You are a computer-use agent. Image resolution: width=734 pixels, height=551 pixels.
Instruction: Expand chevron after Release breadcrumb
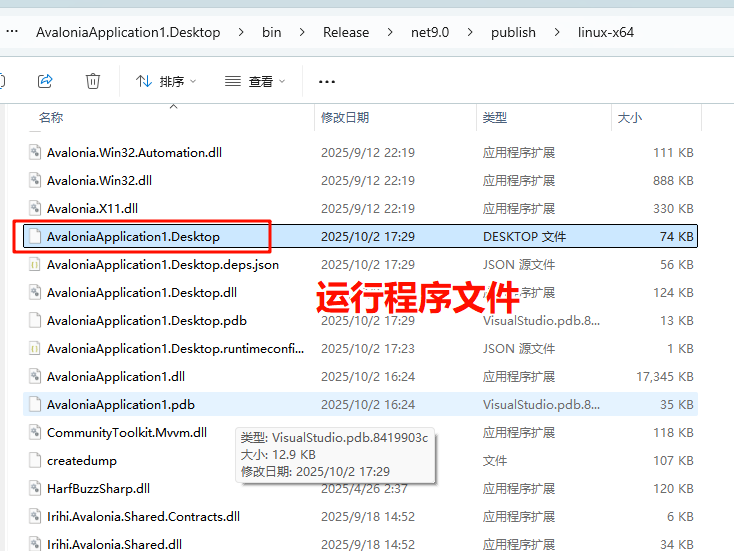tap(389, 32)
